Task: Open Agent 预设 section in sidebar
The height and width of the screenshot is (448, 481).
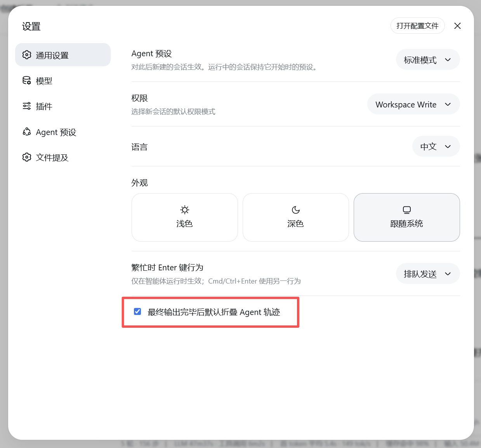Action: coord(63,132)
